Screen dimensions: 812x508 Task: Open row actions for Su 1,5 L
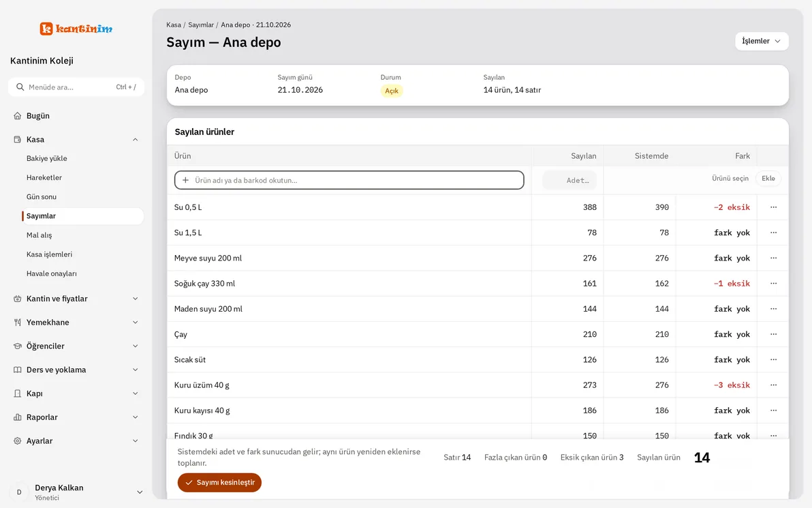coord(773,233)
